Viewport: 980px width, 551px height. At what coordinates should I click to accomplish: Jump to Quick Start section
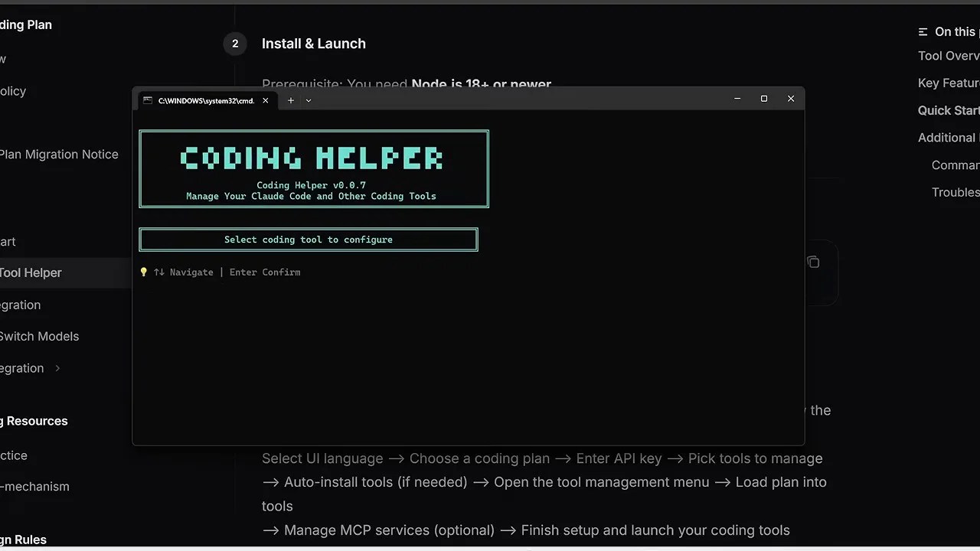pyautogui.click(x=949, y=110)
